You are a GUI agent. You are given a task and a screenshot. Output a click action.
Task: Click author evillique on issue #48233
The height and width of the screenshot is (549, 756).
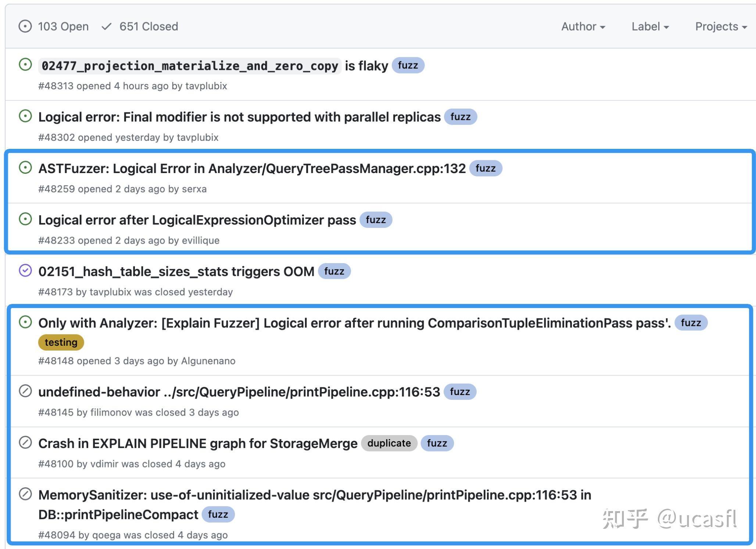(x=201, y=240)
